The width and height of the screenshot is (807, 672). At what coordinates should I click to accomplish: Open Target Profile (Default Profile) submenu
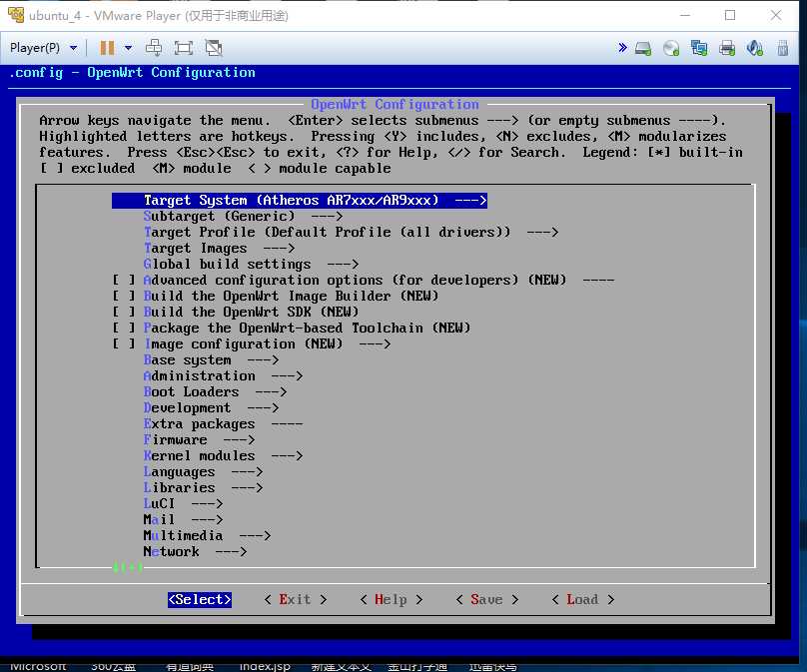(351, 232)
